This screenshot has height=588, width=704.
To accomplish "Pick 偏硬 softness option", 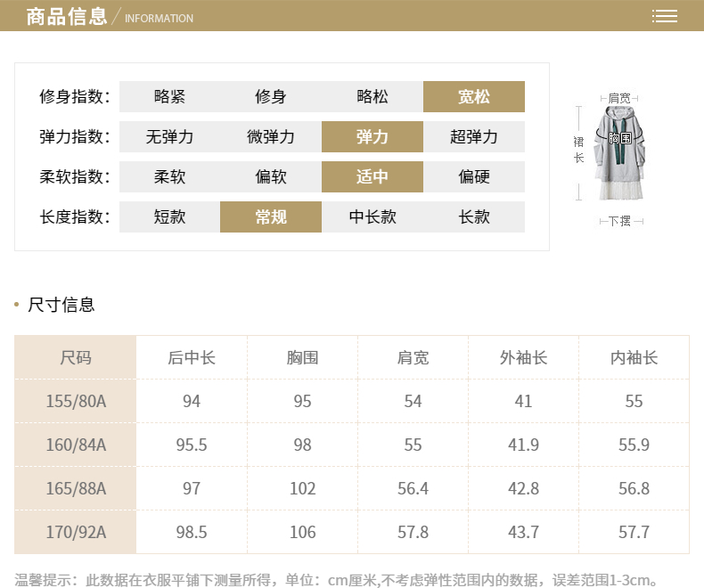I will (x=473, y=176).
